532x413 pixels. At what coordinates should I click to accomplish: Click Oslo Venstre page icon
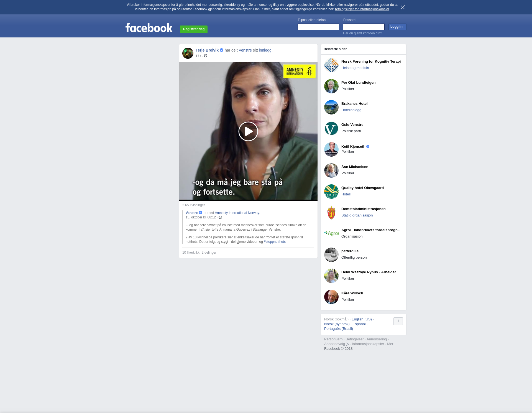click(x=331, y=128)
